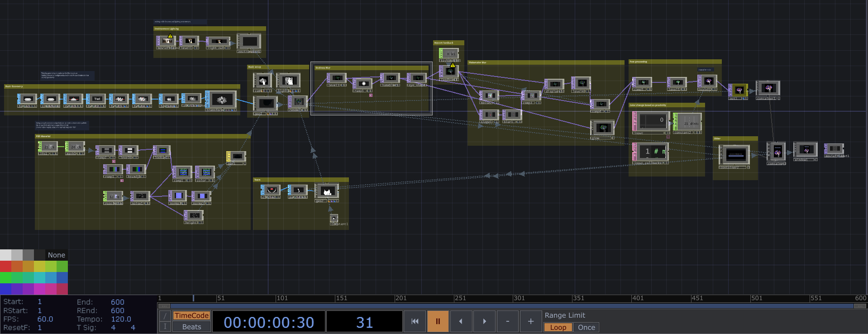Select the glow node in Watercolor blur

coord(602,128)
